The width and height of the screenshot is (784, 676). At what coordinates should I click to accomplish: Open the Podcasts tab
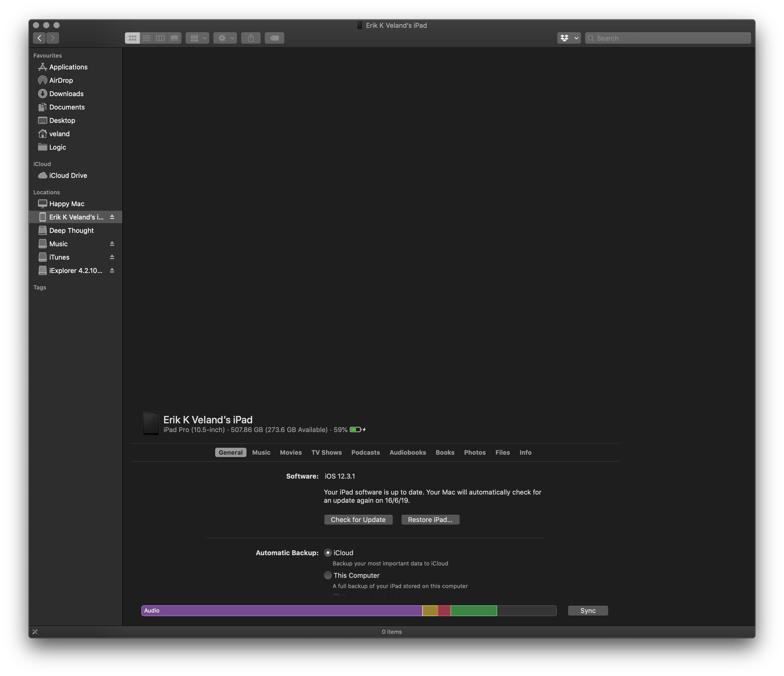(366, 452)
